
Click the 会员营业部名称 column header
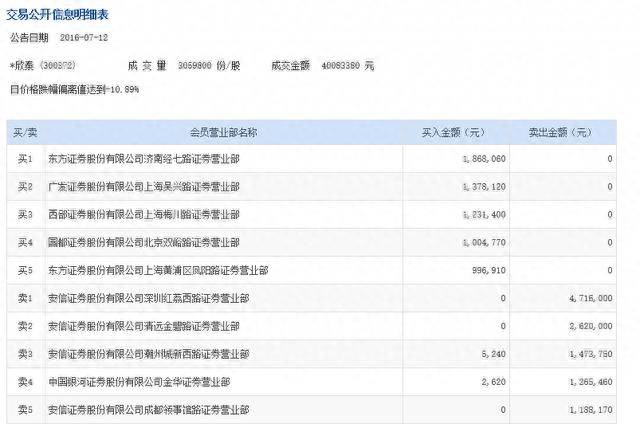pyautogui.click(x=224, y=133)
